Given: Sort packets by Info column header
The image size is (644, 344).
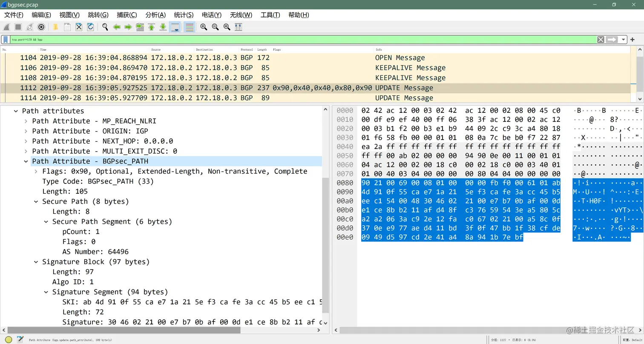Looking at the screenshot, I should tap(502, 50).
